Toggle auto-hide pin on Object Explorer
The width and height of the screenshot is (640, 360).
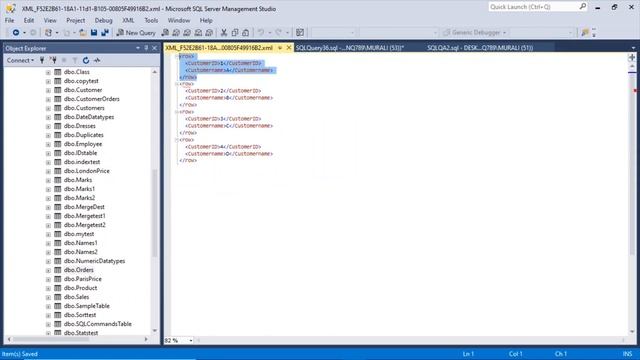tap(146, 48)
